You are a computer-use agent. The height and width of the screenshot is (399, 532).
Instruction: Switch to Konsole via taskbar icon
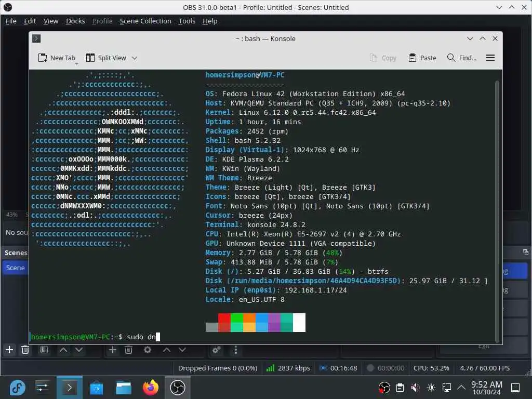coord(69,388)
